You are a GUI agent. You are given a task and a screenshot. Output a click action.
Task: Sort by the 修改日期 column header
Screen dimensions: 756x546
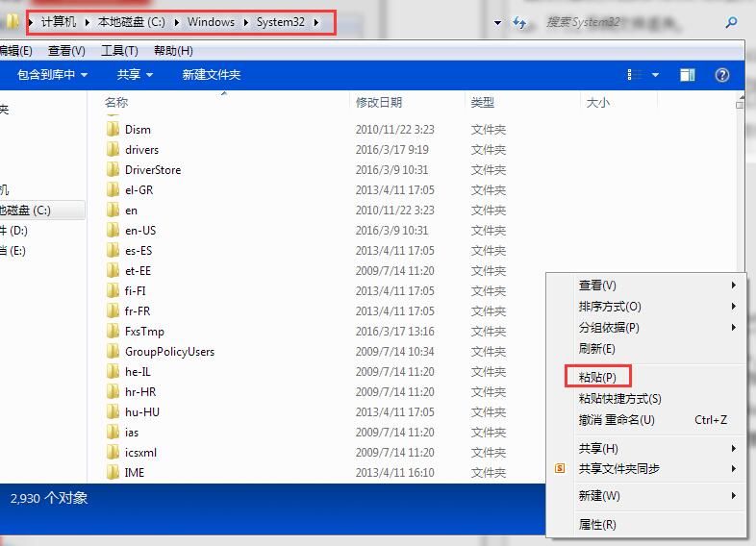pos(379,102)
